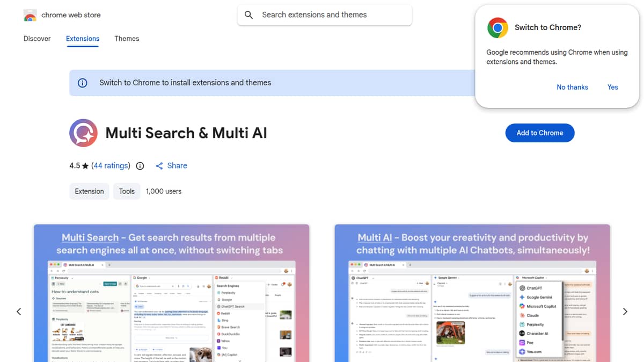Click the share icon next to Share
644x362 pixels.
pyautogui.click(x=159, y=166)
